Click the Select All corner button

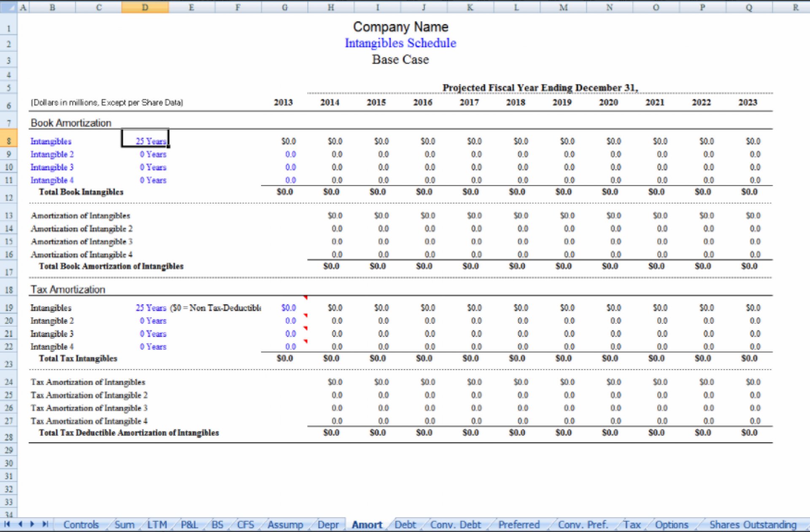coord(8,7)
